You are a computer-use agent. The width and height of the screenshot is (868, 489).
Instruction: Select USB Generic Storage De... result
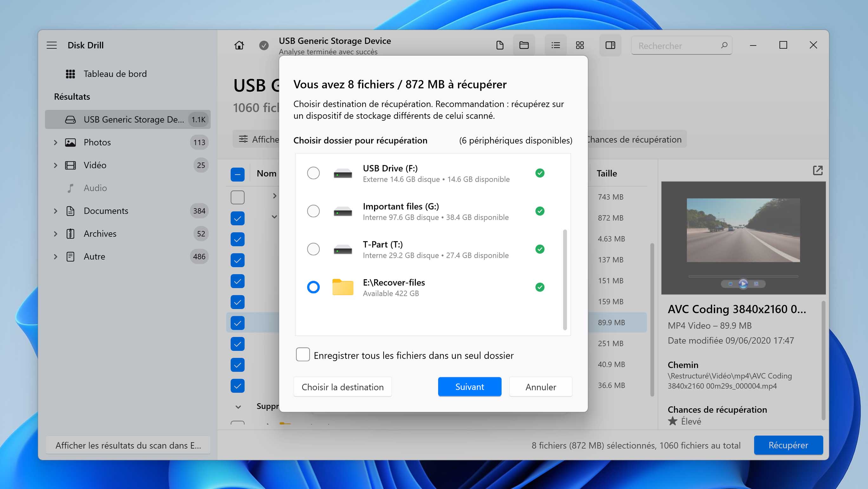point(128,120)
